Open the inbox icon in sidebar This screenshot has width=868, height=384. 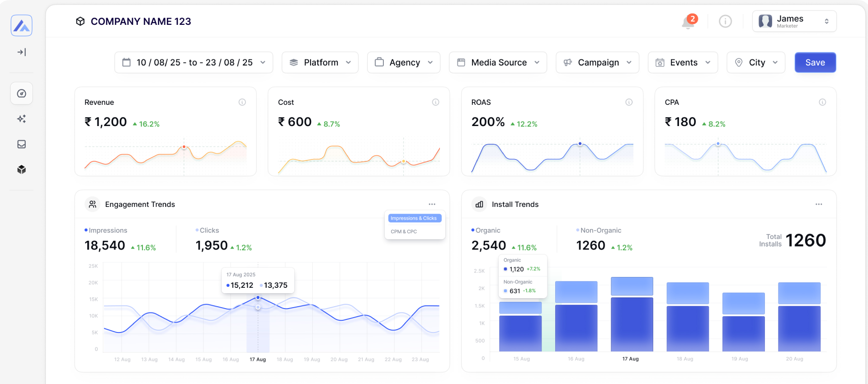pyautogui.click(x=21, y=144)
